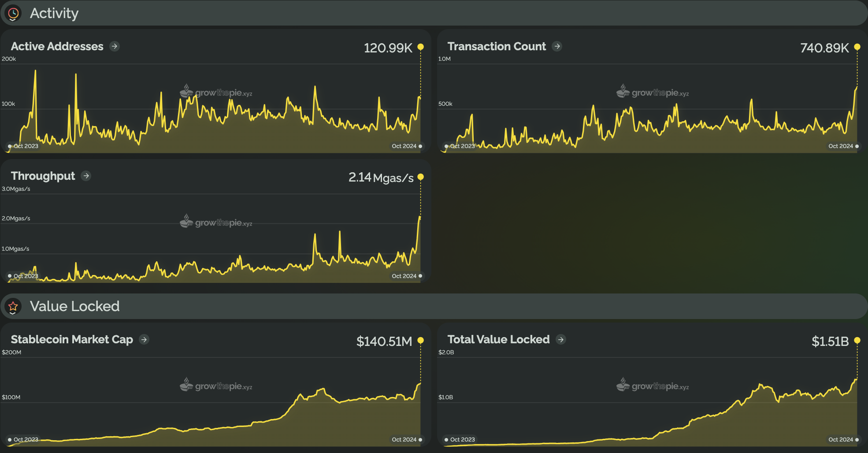Viewport: 868px width, 453px height.
Task: Click the Throughput chart title
Action: (x=43, y=176)
